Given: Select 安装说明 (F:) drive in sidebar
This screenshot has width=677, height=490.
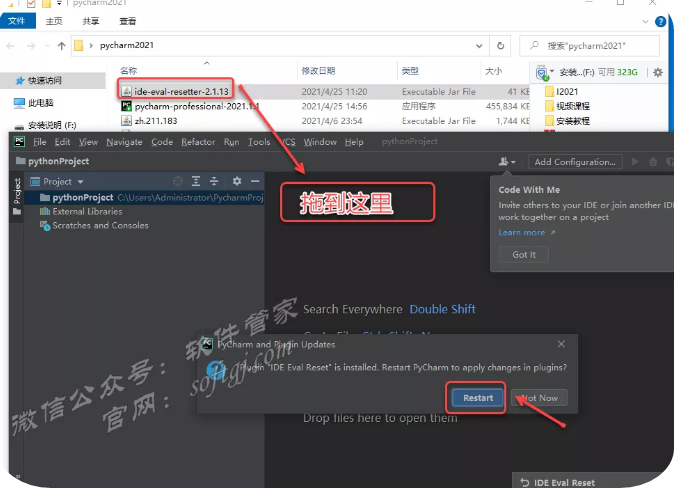Looking at the screenshot, I should tap(52, 125).
